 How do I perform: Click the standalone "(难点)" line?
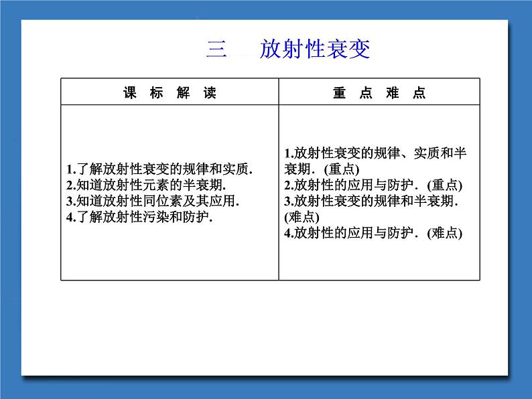302,217
